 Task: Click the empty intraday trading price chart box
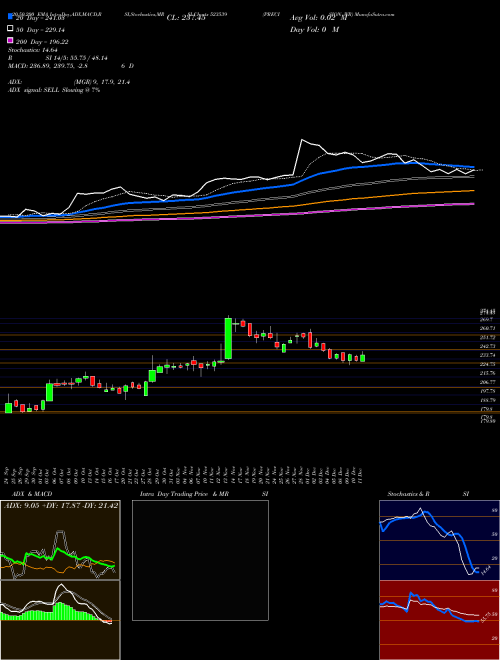[x=200, y=560]
